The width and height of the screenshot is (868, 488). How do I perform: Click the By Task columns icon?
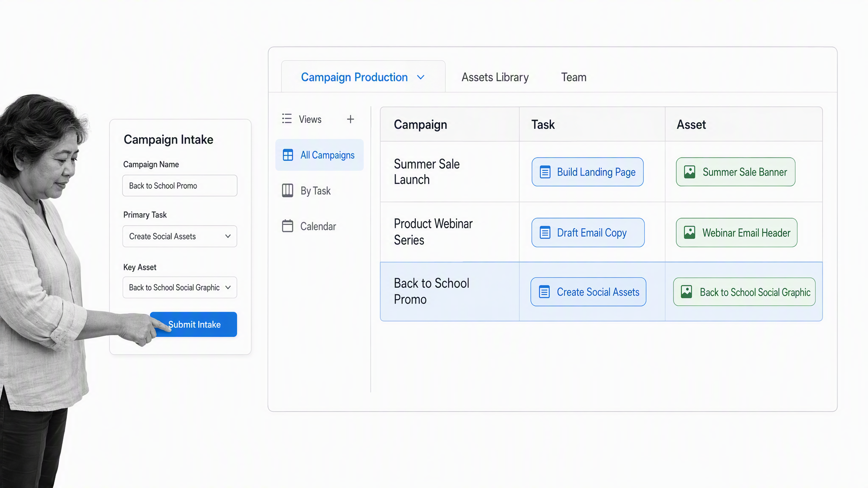(x=288, y=191)
